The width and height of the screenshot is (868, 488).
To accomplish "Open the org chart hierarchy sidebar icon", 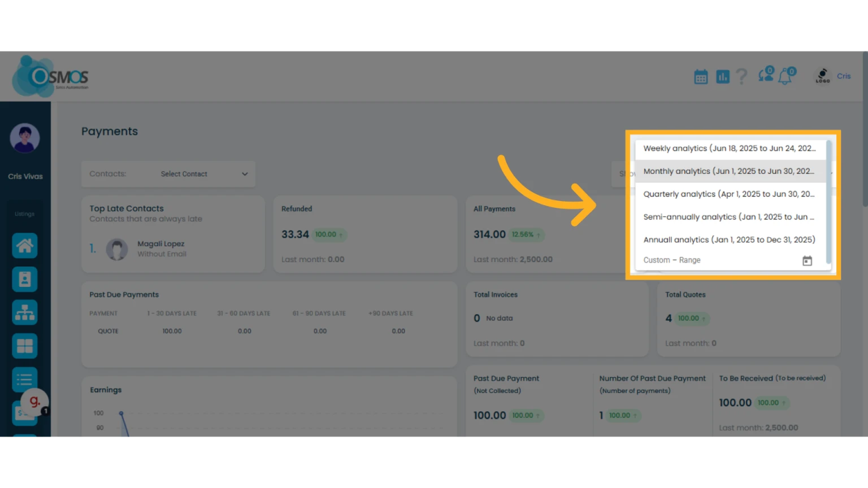I will [x=25, y=312].
